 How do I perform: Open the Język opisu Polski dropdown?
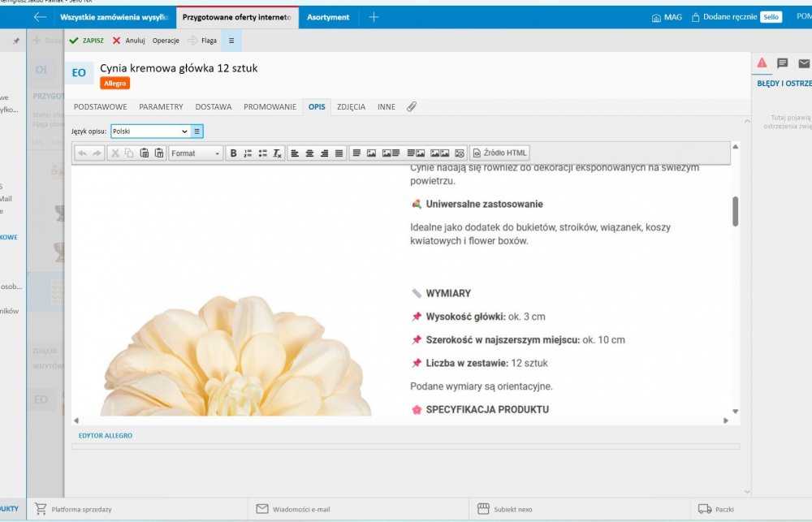click(150, 132)
